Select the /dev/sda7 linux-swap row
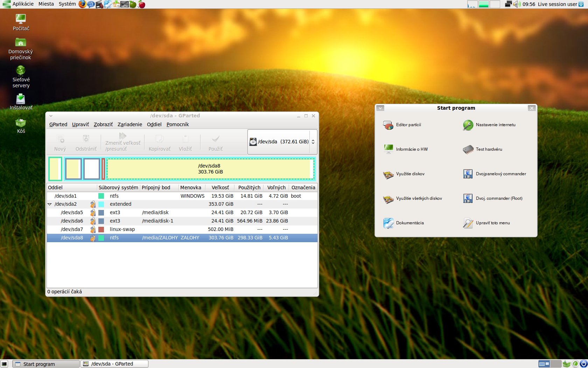Screen dimensions: 588x368 click(182, 229)
